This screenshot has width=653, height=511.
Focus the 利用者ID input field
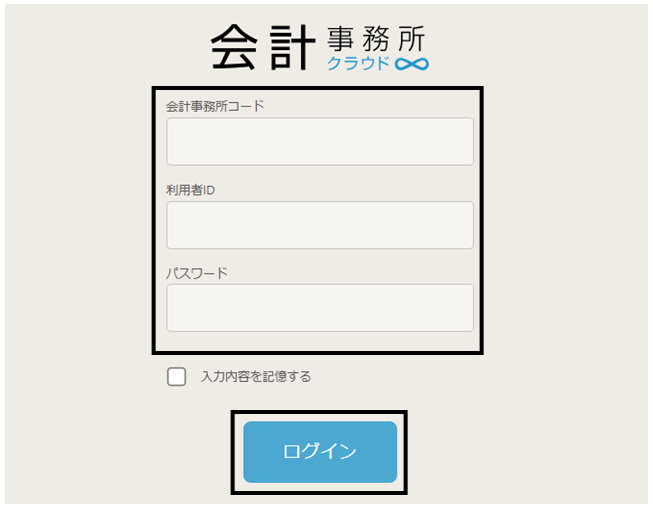320,225
